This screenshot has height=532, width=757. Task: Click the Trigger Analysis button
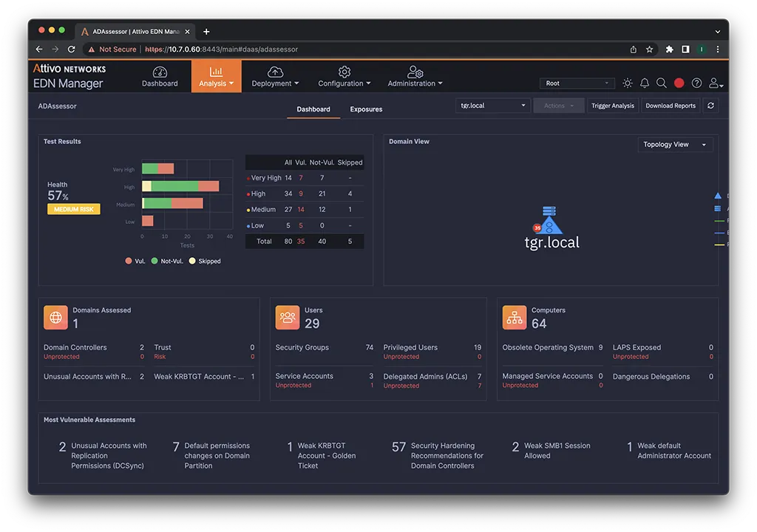click(613, 105)
